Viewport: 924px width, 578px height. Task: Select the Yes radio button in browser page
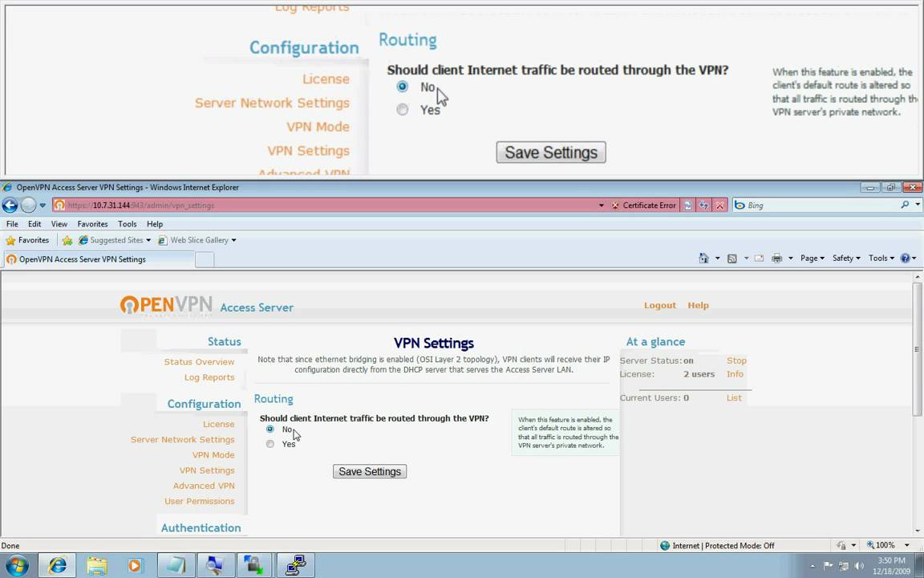click(x=269, y=443)
